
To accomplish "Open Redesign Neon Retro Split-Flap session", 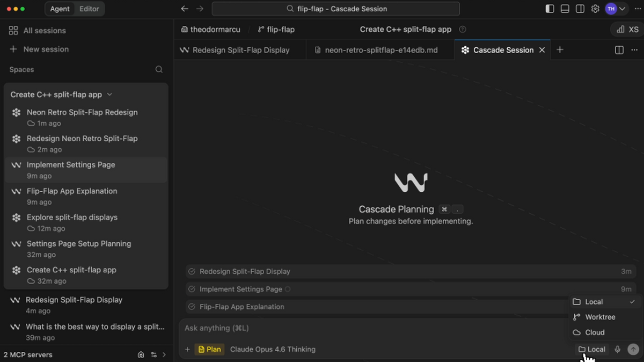I will (x=86, y=143).
